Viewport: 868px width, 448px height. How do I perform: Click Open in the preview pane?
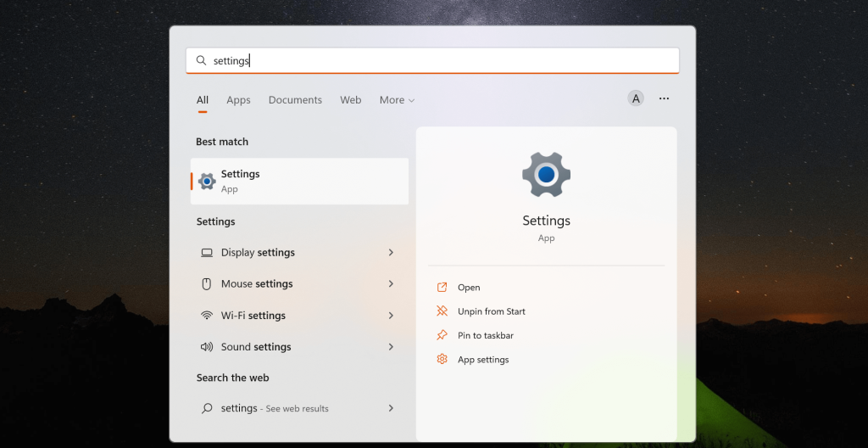tap(469, 287)
